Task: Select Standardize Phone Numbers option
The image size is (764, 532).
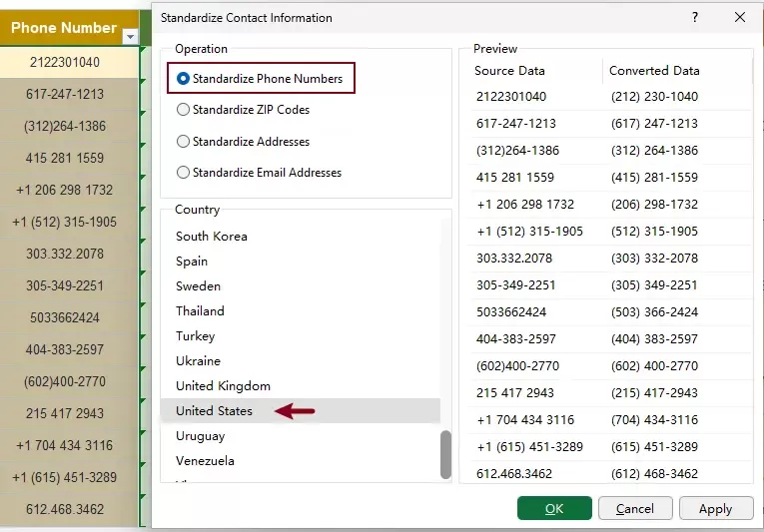Action: pyautogui.click(x=261, y=79)
